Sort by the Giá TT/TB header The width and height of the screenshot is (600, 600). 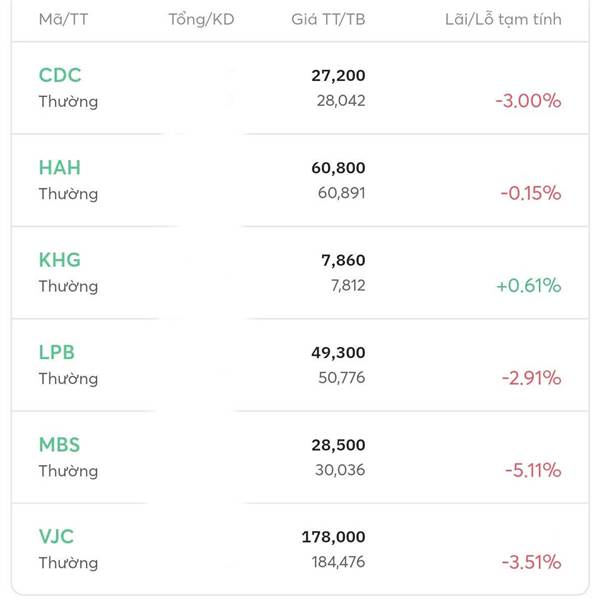(328, 19)
